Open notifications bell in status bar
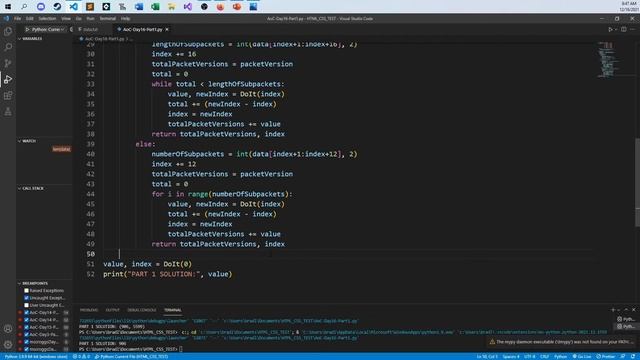The height and width of the screenshot is (360, 640). (x=633, y=356)
